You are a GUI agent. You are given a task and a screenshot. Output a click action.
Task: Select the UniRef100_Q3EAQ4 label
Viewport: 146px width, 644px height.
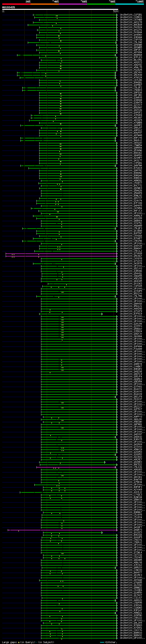click(131, 37)
